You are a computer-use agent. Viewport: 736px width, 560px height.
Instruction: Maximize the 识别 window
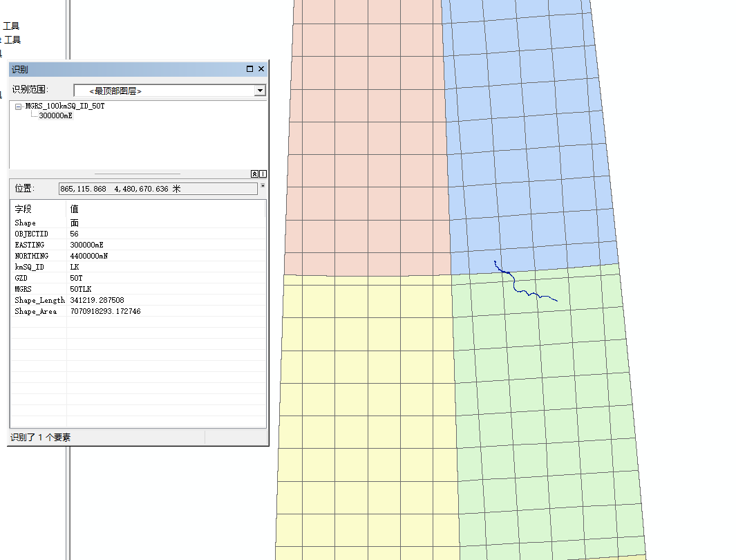pos(249,69)
